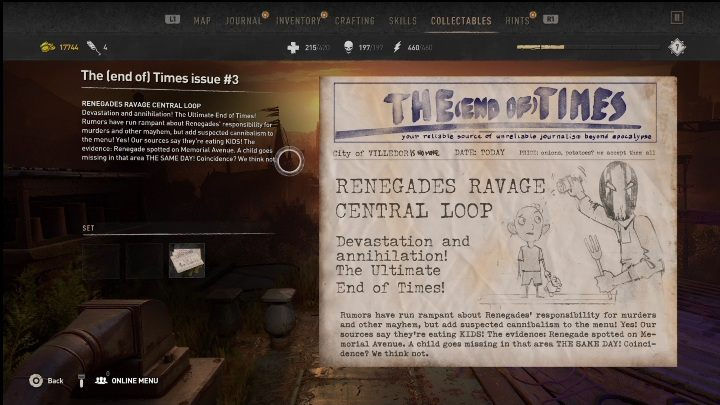Image resolution: width=720 pixels, height=405 pixels.
Task: Open the Map tab
Action: [202, 20]
